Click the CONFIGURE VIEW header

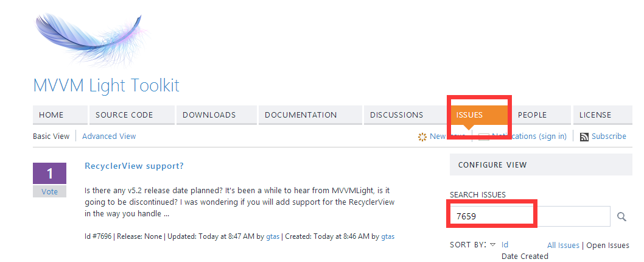pos(541,165)
